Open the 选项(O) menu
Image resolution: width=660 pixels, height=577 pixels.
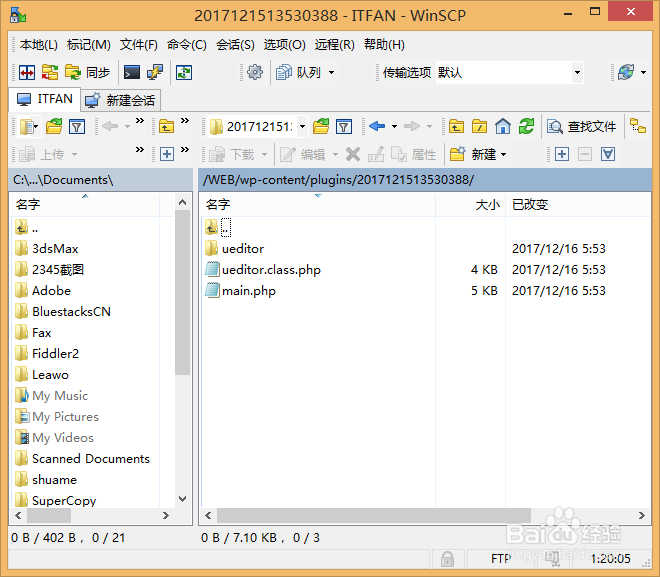pos(285,45)
